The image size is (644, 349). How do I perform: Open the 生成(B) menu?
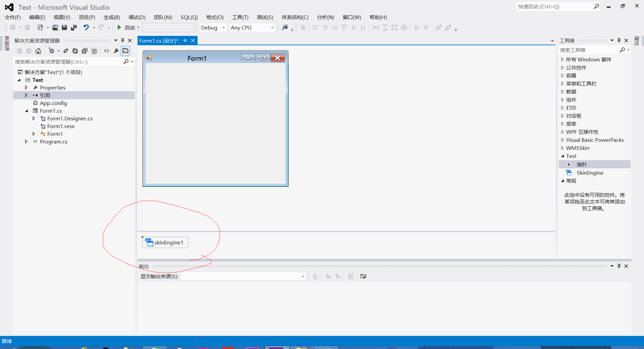112,17
